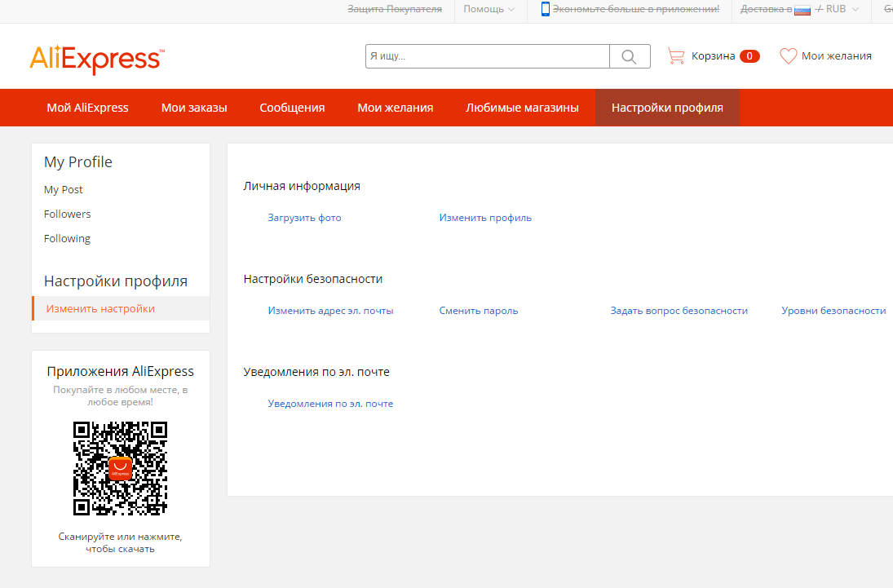The image size is (893, 588).
Task: Click Экономьте больше в приложении link
Action: pyautogui.click(x=636, y=9)
